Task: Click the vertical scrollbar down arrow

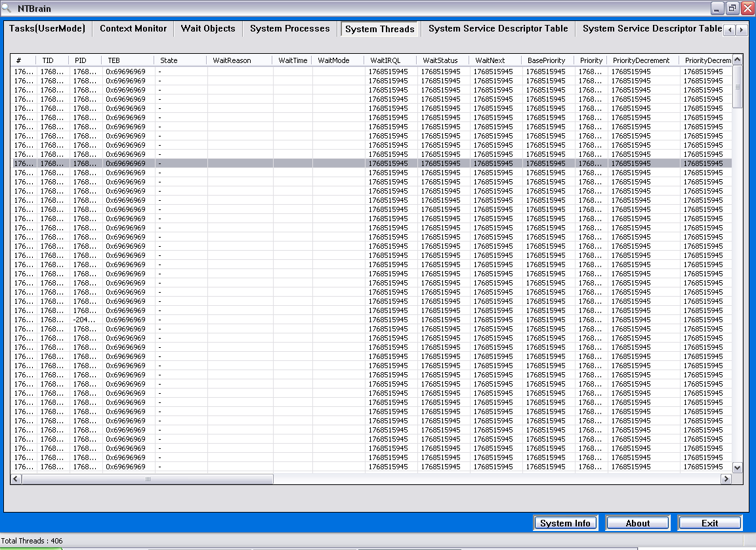Action: pos(737,467)
